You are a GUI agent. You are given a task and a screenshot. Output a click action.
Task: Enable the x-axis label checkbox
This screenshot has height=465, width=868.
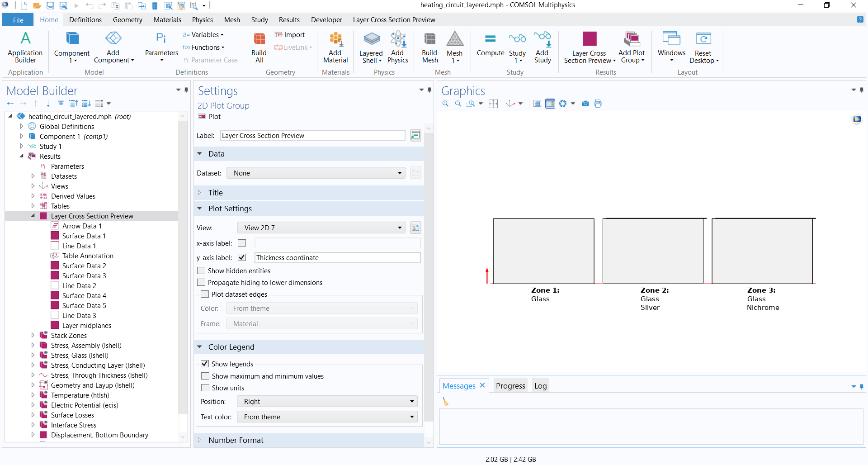click(x=242, y=243)
